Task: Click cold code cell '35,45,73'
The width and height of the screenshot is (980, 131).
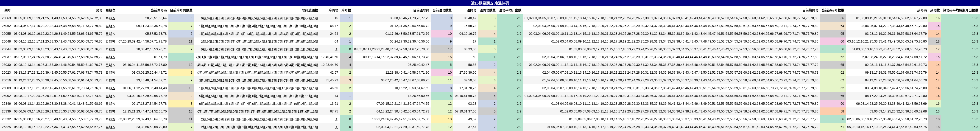Action: tap(332, 80)
